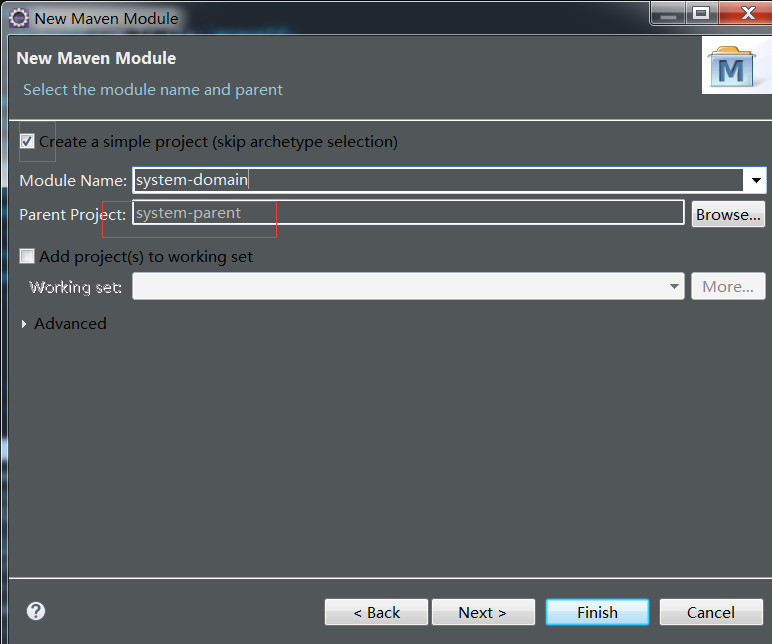This screenshot has width=772, height=644.
Task: Go to previous page with Back
Action: tap(376, 612)
